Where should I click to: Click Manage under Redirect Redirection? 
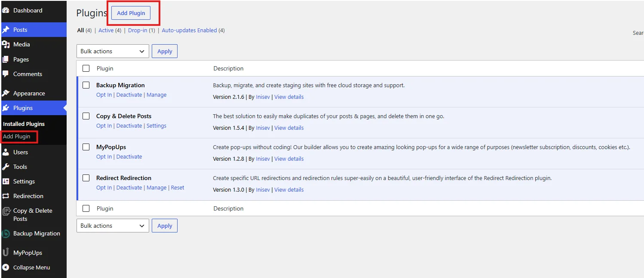[156, 188]
